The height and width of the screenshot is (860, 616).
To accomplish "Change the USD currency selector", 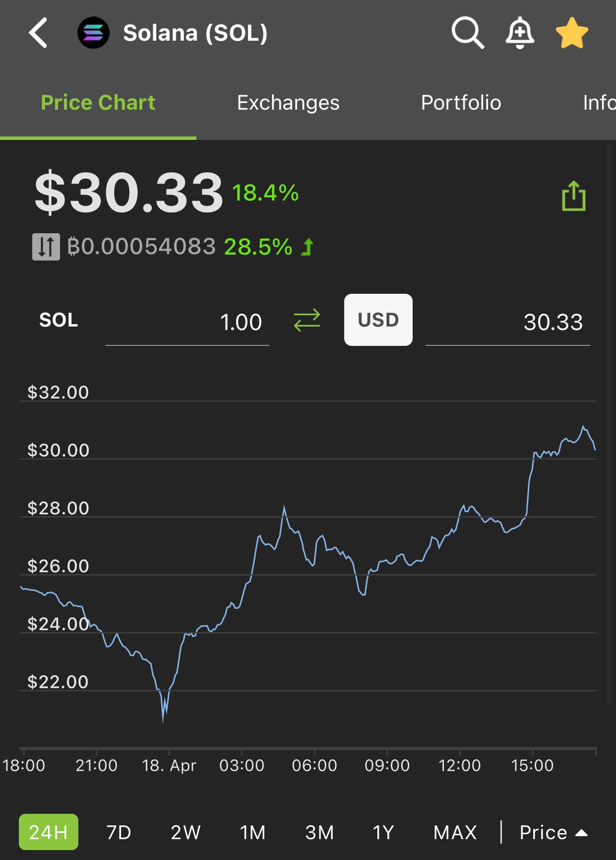I will pos(378,320).
